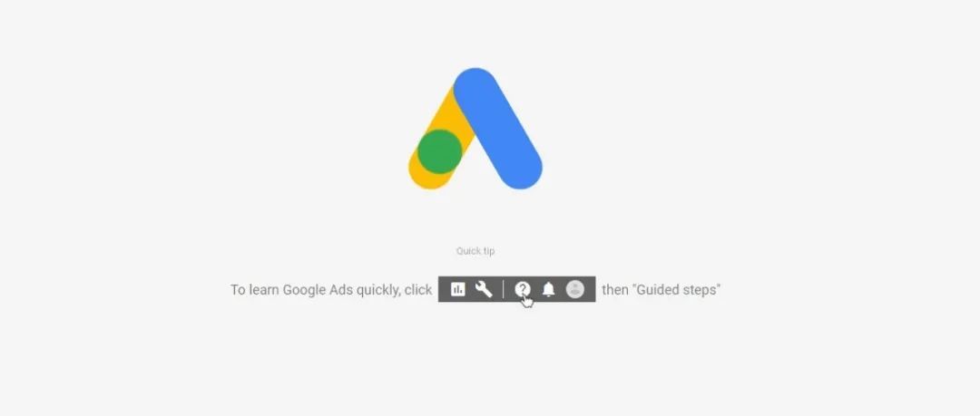Click the gray toolbar left of Reports icon
The image size is (980, 416).
pyautogui.click(x=445, y=289)
